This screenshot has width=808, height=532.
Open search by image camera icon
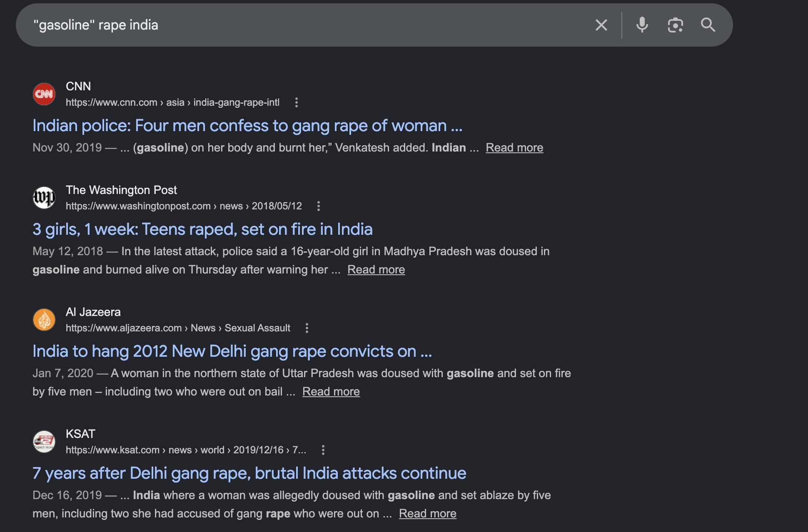(x=675, y=25)
